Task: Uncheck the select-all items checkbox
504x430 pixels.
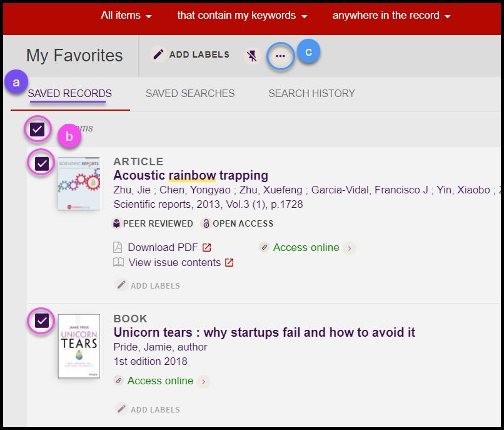Action: [37, 130]
